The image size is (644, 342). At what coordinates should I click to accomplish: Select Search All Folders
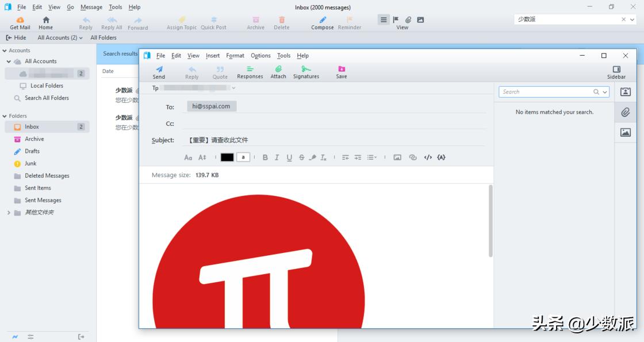pyautogui.click(x=47, y=98)
